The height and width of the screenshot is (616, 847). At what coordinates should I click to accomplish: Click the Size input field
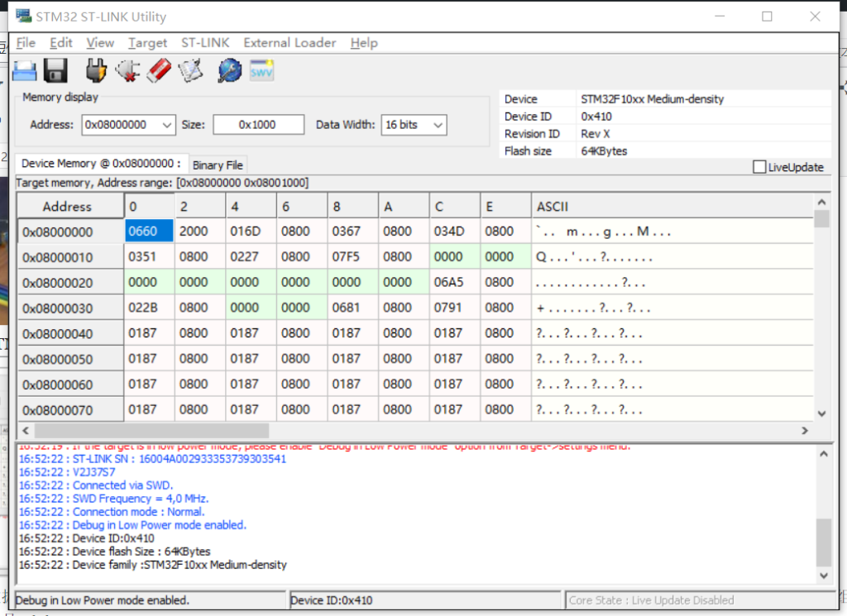[258, 125]
